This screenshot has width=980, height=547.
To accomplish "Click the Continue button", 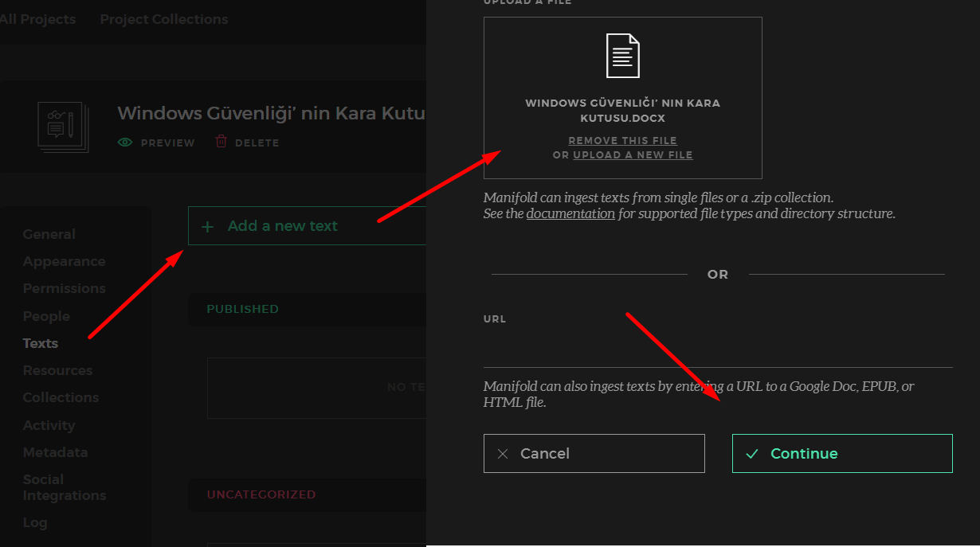I will (x=842, y=453).
